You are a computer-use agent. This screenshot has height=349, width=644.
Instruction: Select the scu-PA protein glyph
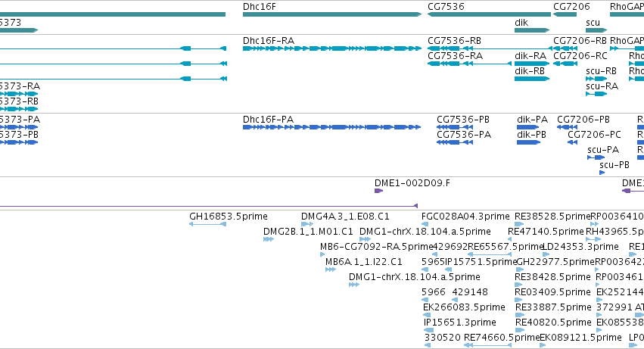tap(596, 157)
